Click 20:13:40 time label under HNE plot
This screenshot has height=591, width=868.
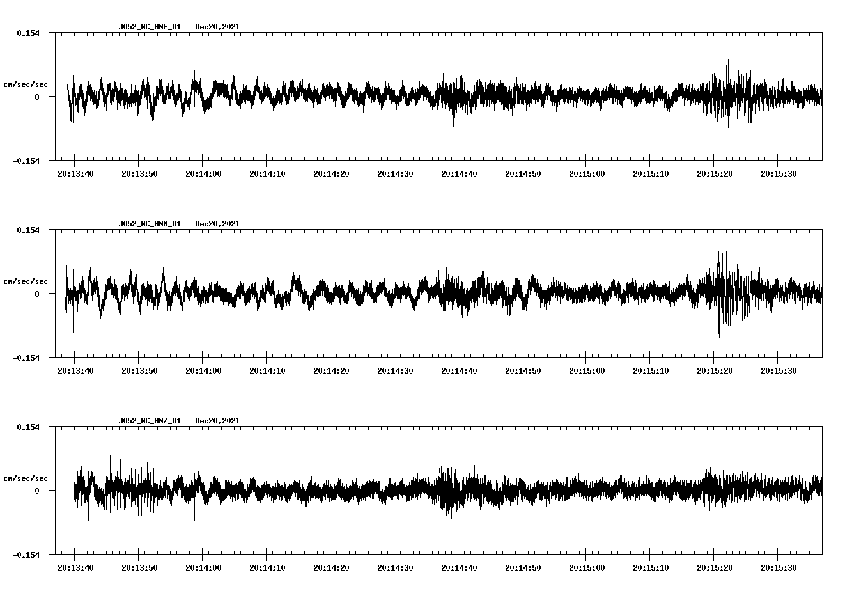pos(75,173)
